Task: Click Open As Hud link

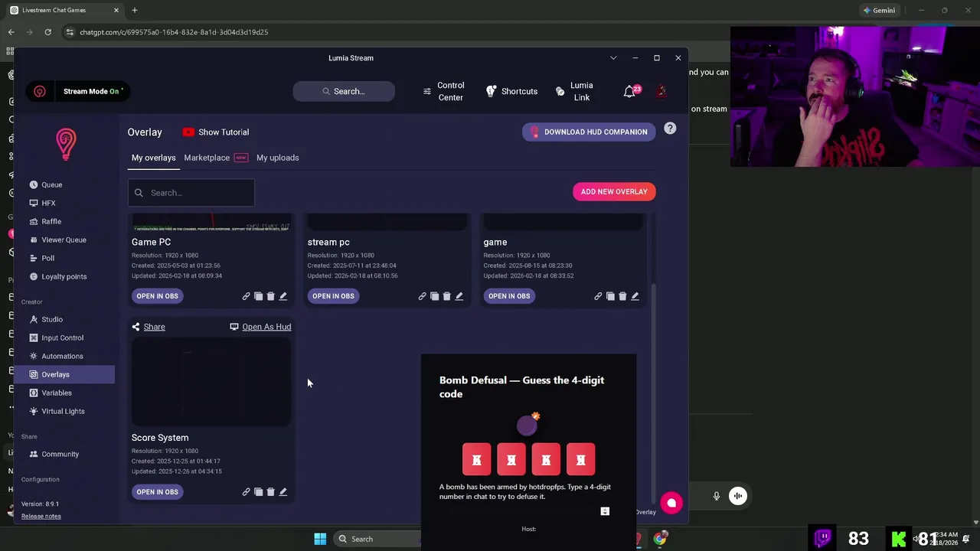Action: (x=260, y=327)
